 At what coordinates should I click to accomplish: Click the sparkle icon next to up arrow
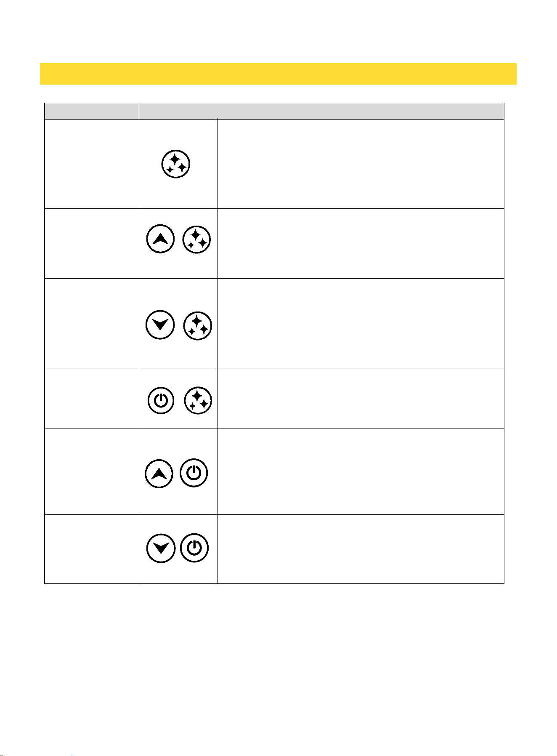[x=196, y=240]
